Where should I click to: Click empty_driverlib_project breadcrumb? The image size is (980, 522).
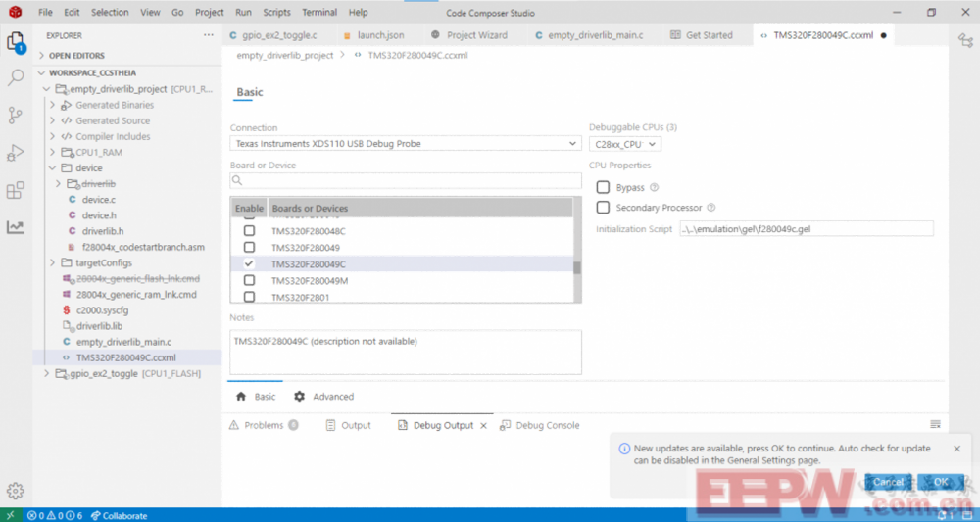(x=284, y=56)
